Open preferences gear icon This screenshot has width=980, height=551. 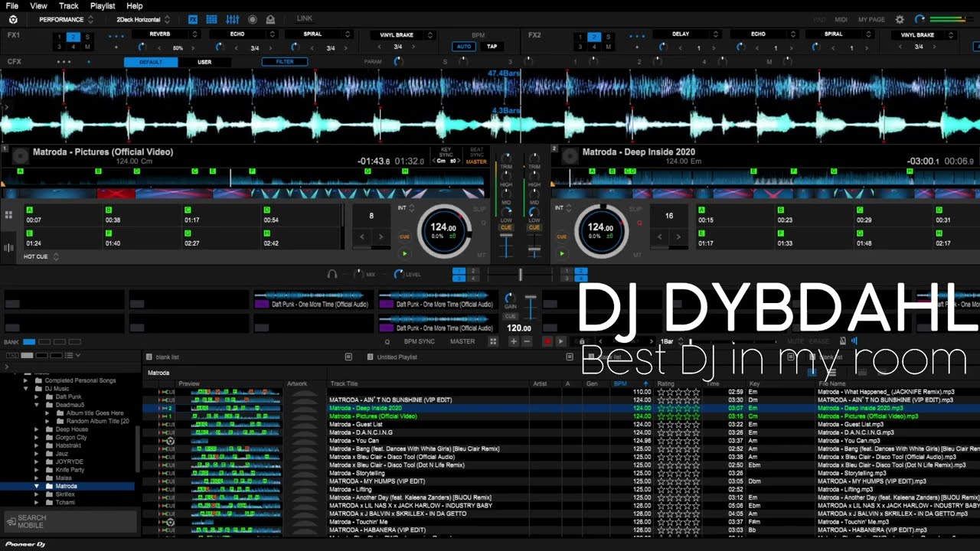[x=900, y=19]
